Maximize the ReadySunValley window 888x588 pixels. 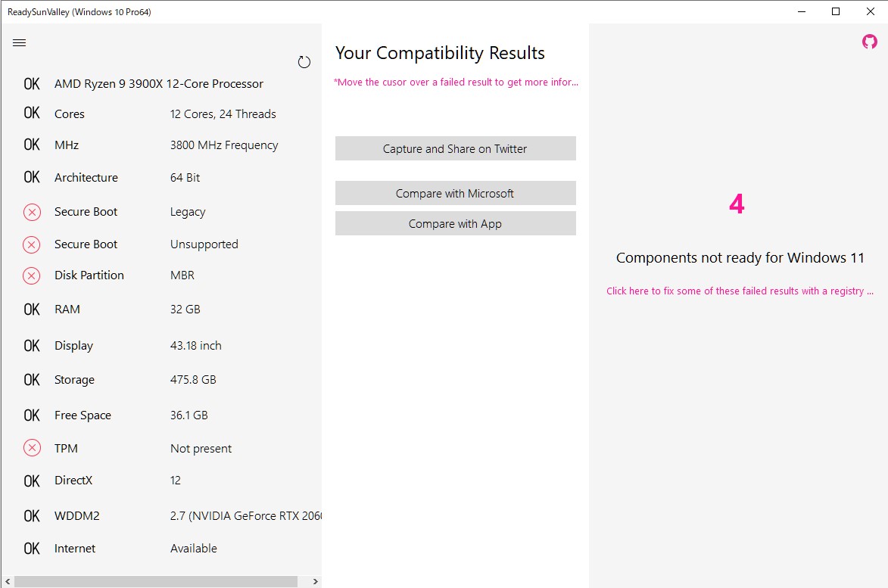[x=836, y=11]
